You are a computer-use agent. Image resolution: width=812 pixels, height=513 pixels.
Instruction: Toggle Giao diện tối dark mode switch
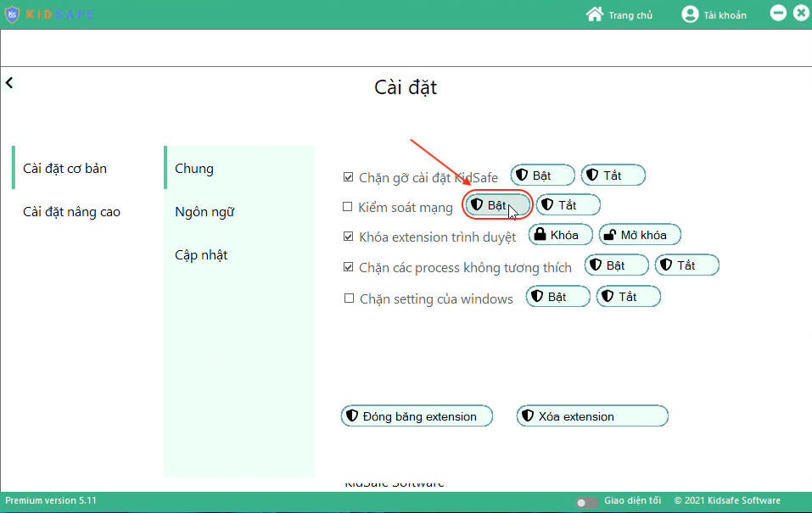click(x=587, y=501)
